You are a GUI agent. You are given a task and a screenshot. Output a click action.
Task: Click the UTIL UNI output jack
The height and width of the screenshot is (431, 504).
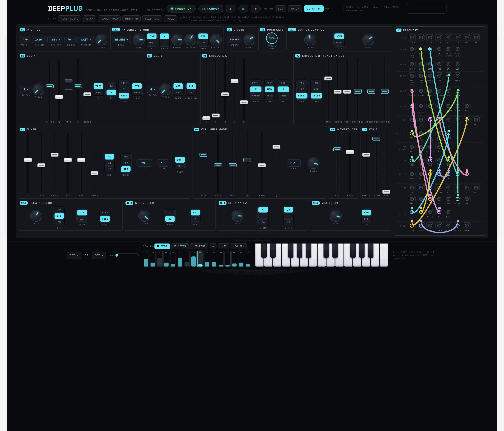[448, 199]
